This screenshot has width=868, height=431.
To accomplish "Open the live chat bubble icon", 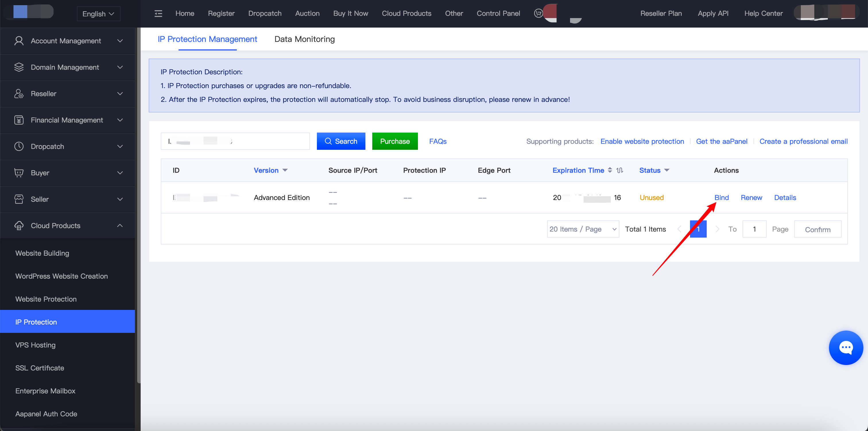I will tap(845, 347).
